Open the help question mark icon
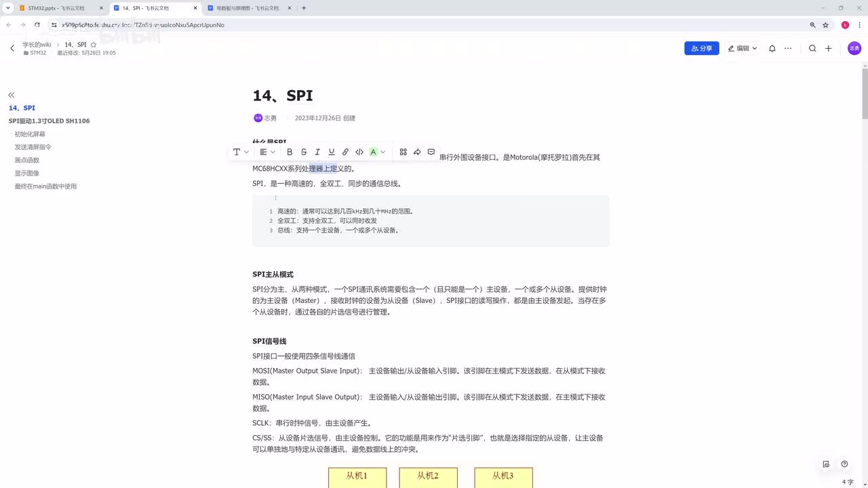The width and height of the screenshot is (868, 488). (x=844, y=464)
